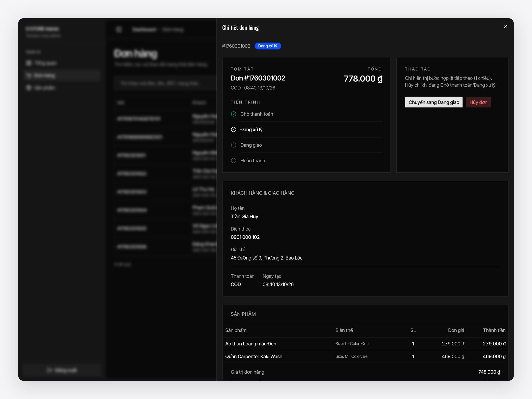Click the 'Thành tiền' column header
Image resolution: width=532 pixels, height=399 pixels.
point(494,330)
